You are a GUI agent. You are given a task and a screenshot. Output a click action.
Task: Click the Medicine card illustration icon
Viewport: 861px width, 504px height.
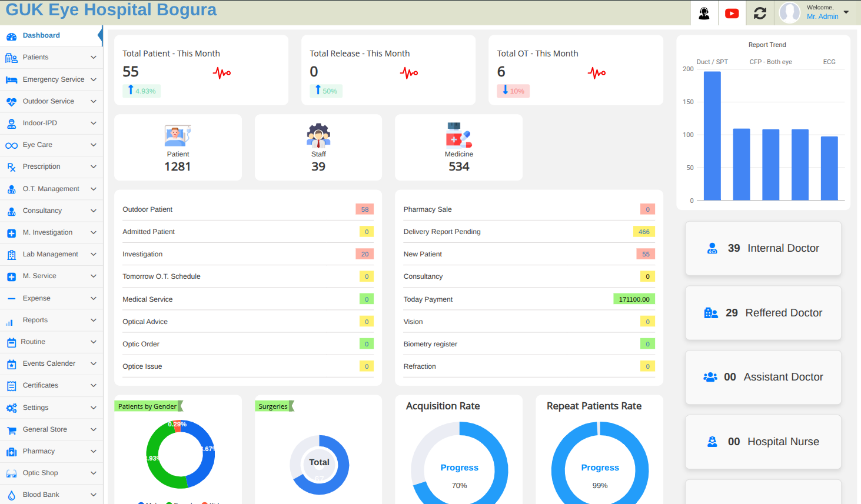(459, 135)
